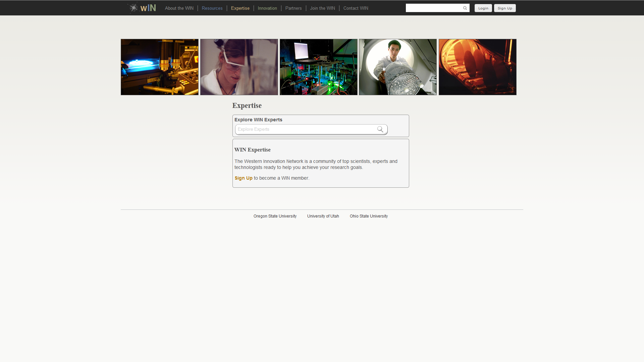Focus the Explore Experts search field

pos(311,129)
